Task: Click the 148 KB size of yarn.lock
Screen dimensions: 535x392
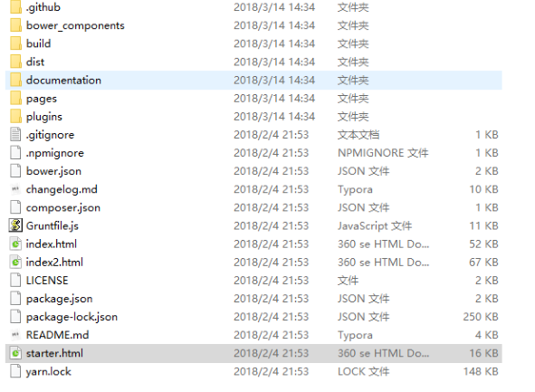Action: click(481, 371)
